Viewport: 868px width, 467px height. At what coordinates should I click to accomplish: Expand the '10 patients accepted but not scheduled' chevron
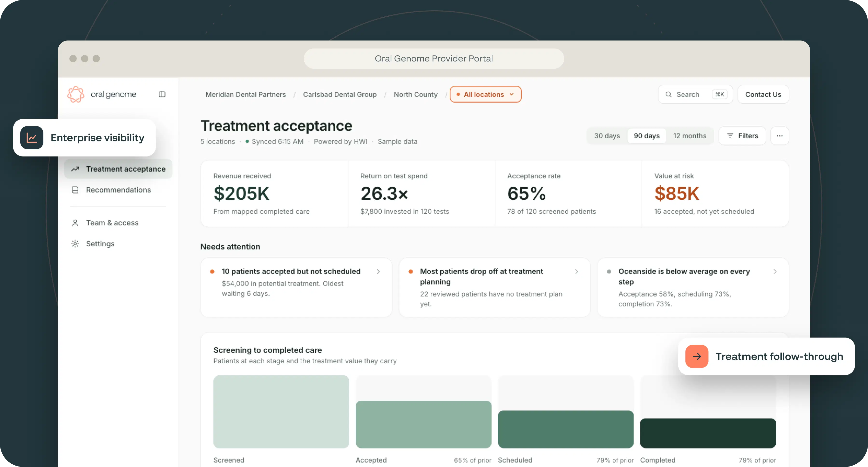coord(378,271)
